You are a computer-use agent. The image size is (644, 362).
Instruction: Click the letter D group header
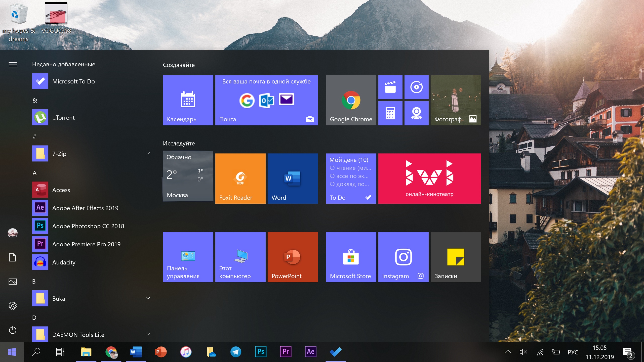tap(34, 318)
